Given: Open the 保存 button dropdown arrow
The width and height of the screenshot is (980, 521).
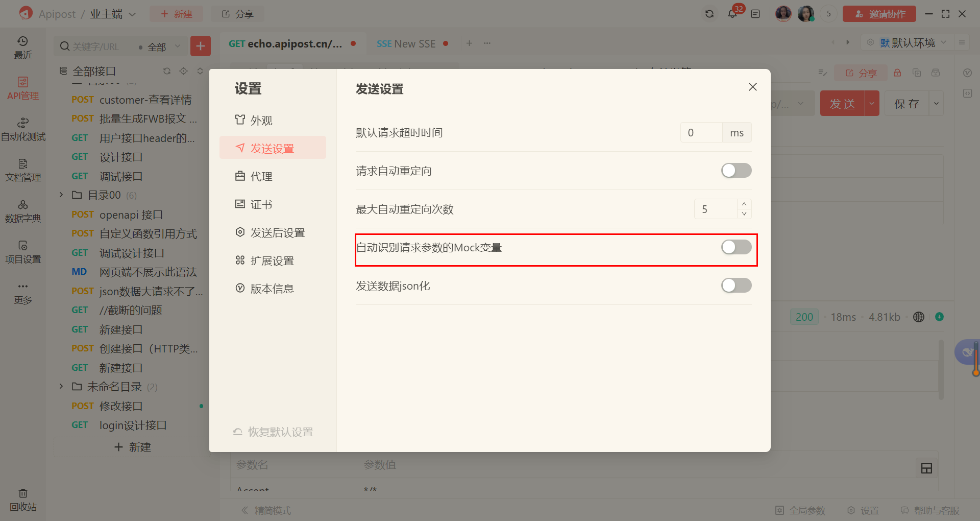Looking at the screenshot, I should (x=936, y=104).
